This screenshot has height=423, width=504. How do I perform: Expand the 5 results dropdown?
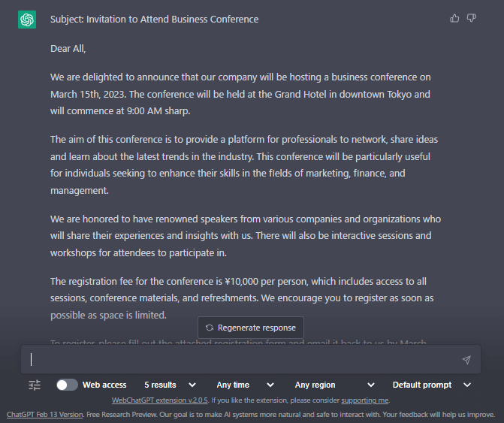click(170, 385)
